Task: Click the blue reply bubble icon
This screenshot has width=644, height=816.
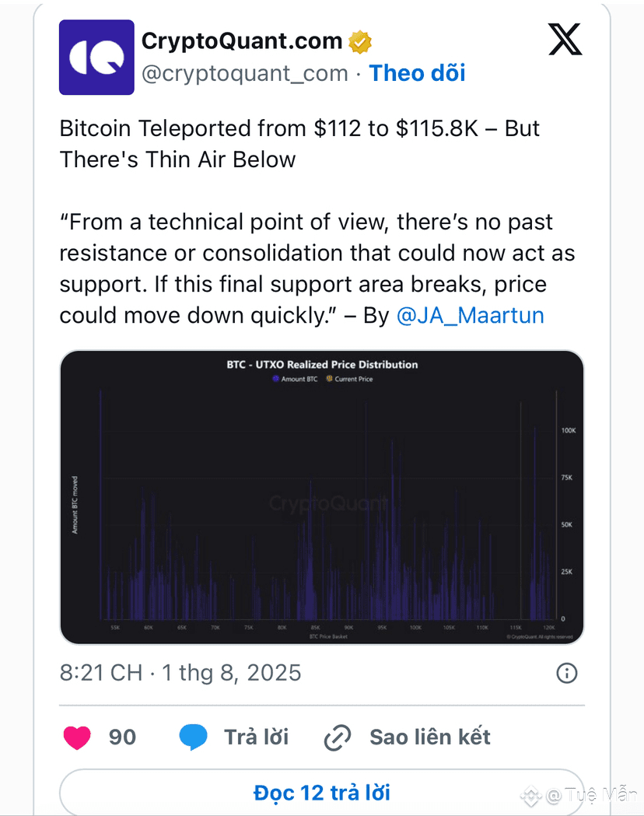Action: (193, 737)
